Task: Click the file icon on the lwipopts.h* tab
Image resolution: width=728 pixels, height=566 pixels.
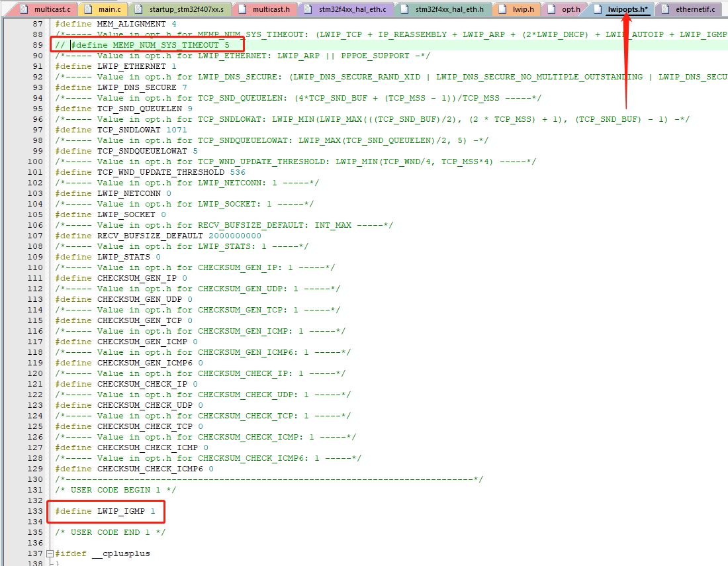Action: point(598,9)
